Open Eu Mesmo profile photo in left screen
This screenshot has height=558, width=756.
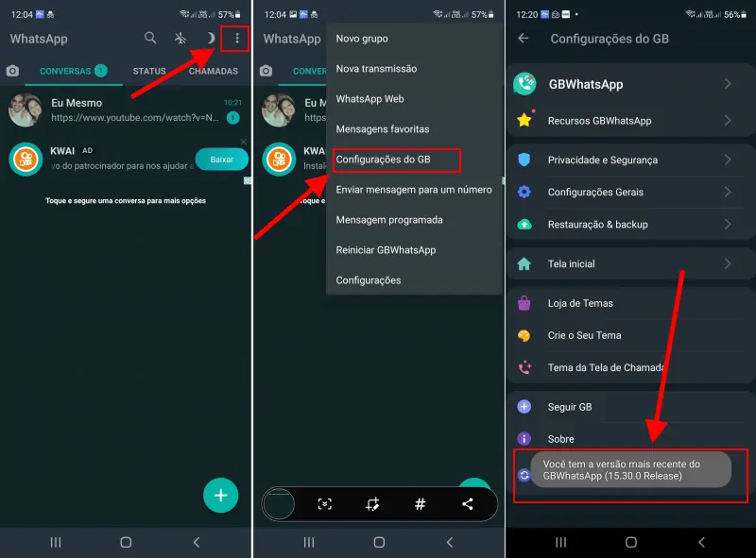(26, 110)
